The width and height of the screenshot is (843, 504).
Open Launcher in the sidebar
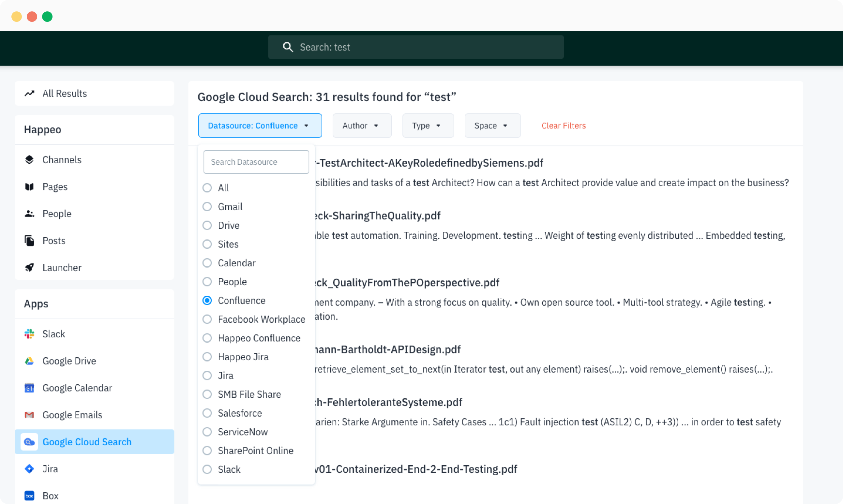tap(95, 268)
